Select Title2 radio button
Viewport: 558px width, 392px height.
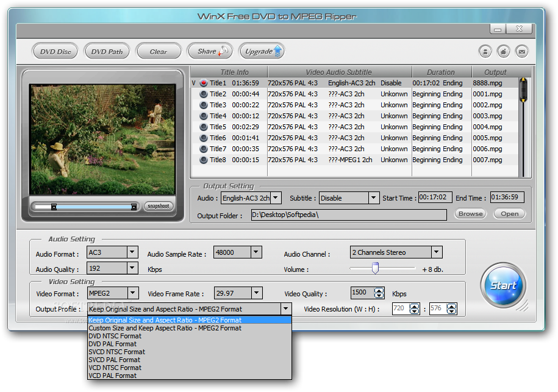pyautogui.click(x=204, y=94)
